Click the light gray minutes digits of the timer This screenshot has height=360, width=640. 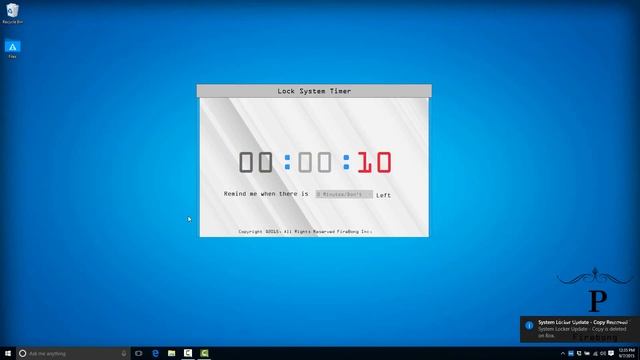pyautogui.click(x=315, y=162)
